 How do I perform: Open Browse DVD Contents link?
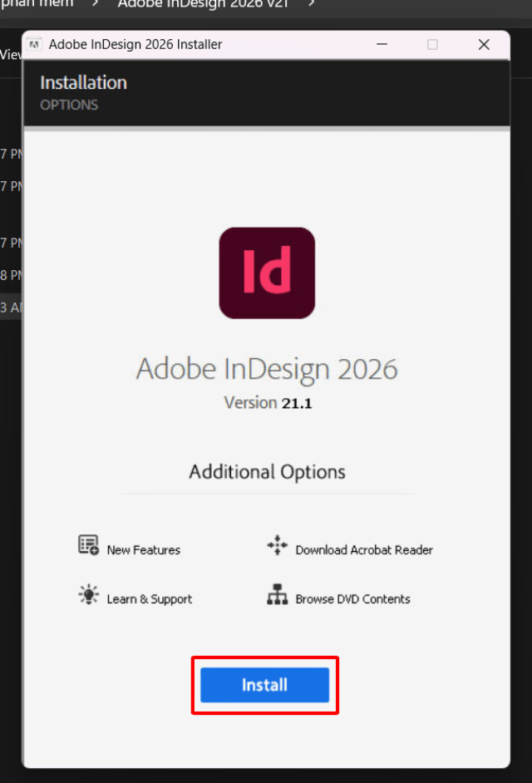[x=352, y=598]
